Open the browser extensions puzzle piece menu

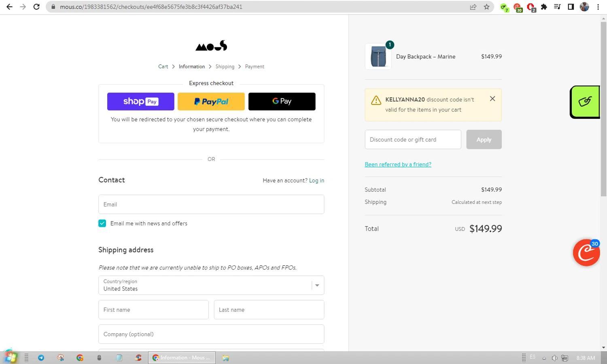tap(544, 7)
